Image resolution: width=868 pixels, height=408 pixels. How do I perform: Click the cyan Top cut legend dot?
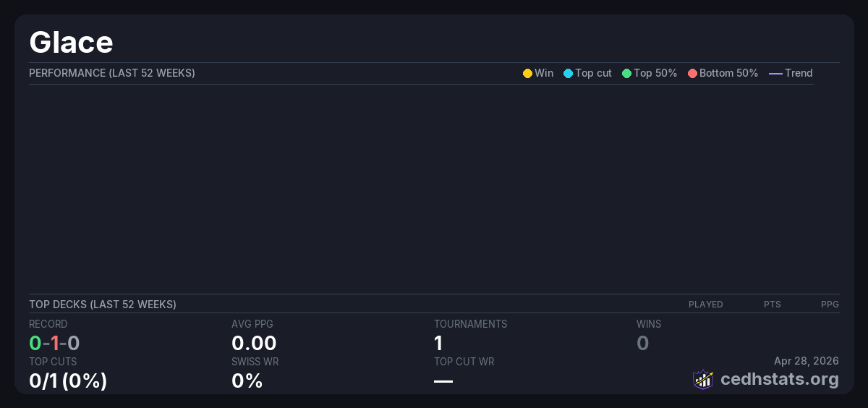point(568,73)
